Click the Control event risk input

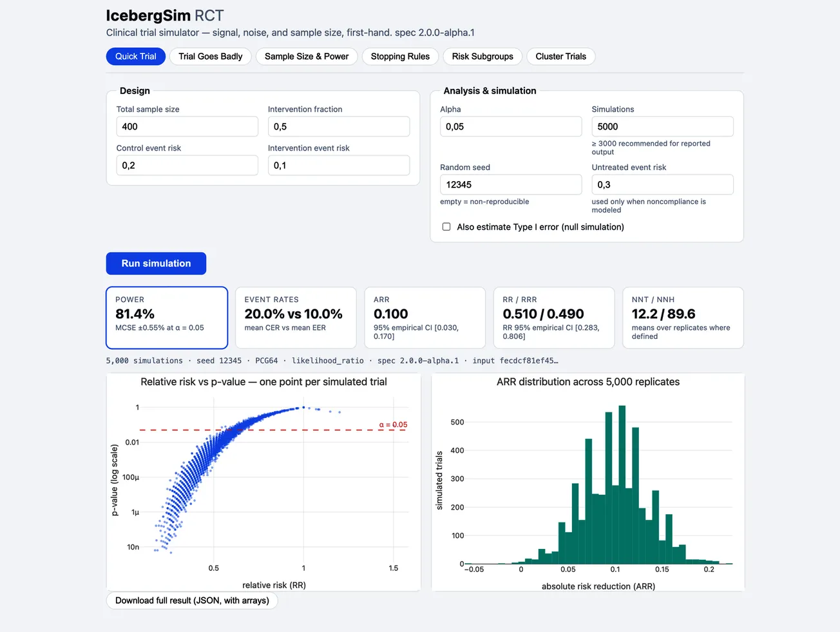click(187, 166)
